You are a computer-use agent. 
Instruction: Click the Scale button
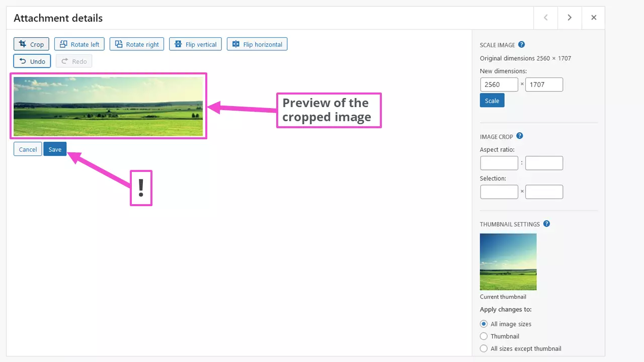coord(492,100)
